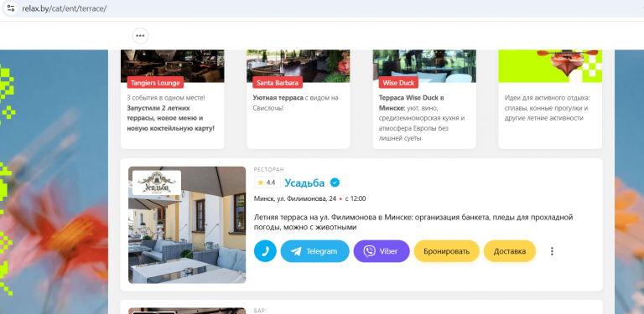Open vertical dots menu in Усадьба card
The height and width of the screenshot is (314, 644).
pos(552,251)
